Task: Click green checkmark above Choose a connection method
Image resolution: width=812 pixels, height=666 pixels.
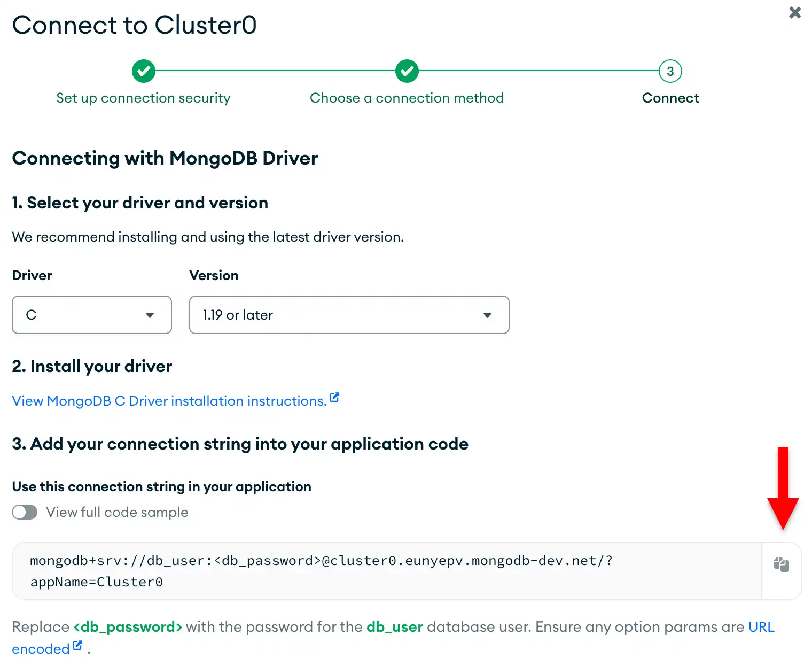Action: pyautogui.click(x=407, y=71)
